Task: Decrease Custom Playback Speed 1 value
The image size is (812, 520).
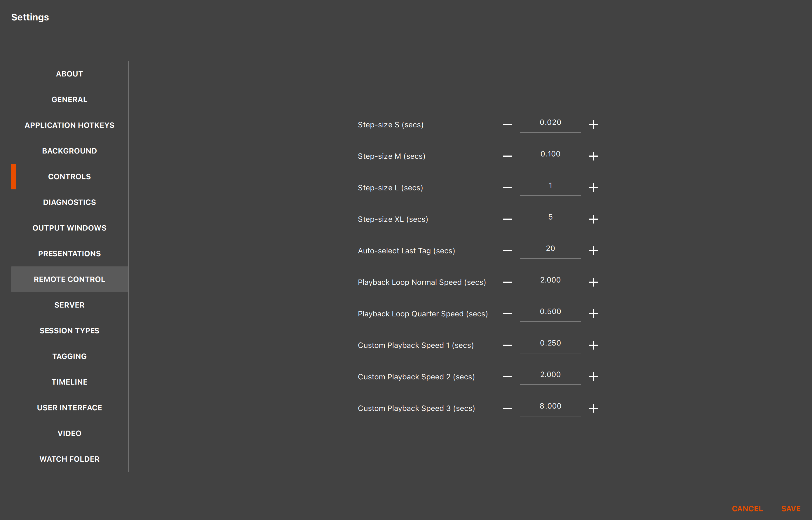Action: [x=507, y=345]
